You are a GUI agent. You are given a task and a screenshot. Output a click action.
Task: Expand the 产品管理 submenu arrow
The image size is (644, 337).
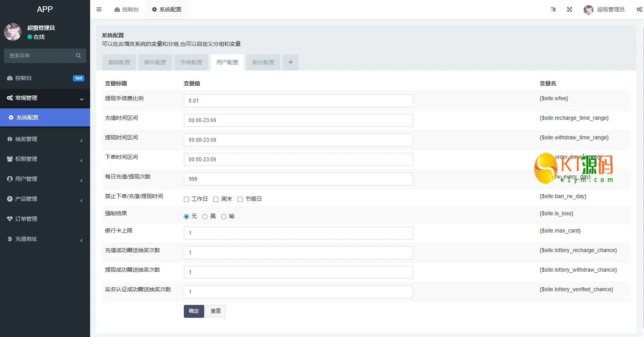82,200
